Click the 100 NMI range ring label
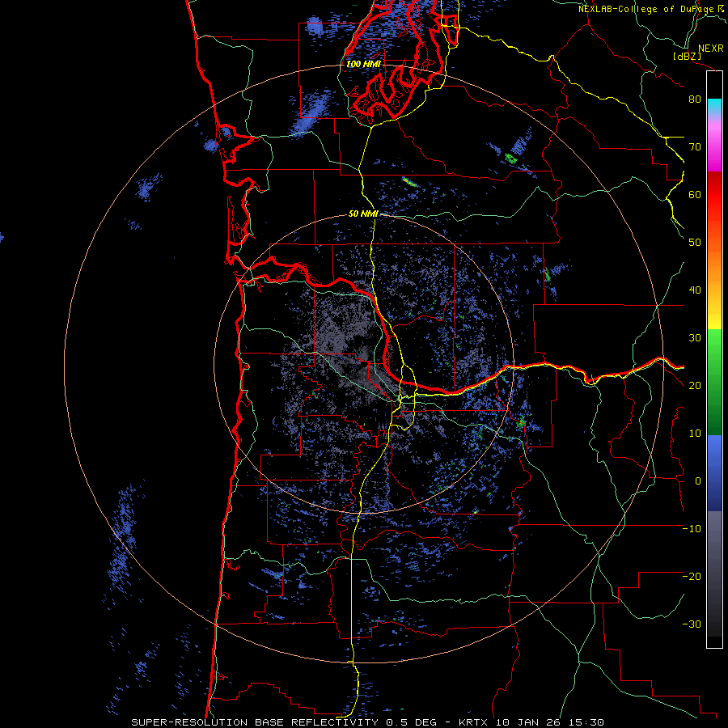This screenshot has width=728, height=728. coord(363,64)
